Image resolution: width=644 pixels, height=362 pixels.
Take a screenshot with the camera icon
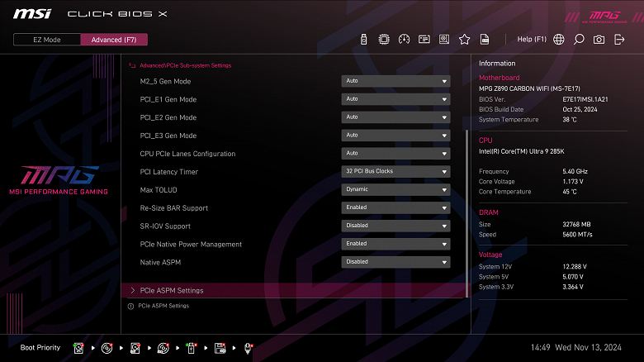point(599,40)
